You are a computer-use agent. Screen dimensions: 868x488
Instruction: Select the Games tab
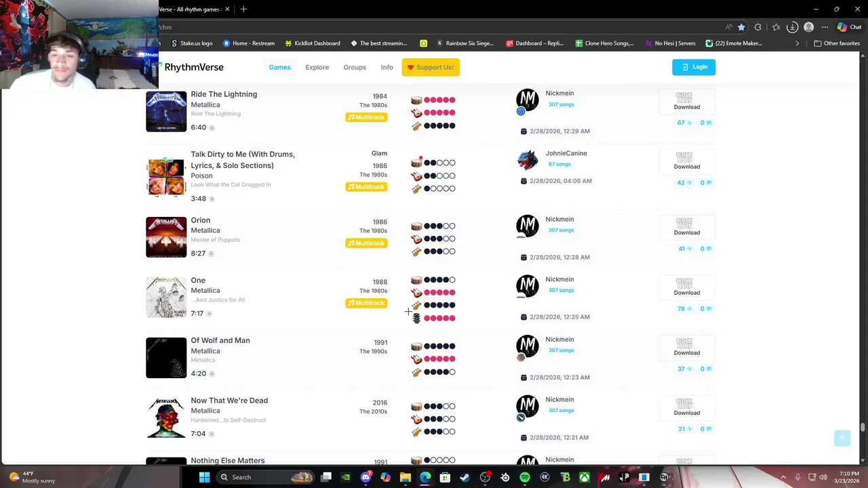coord(279,67)
